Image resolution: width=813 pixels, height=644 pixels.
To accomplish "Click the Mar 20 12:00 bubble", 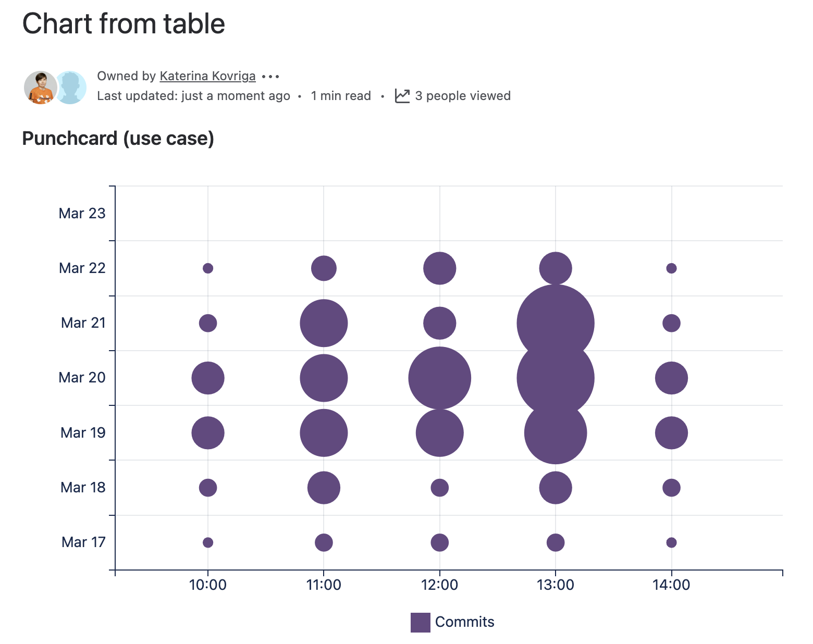I will [x=439, y=378].
